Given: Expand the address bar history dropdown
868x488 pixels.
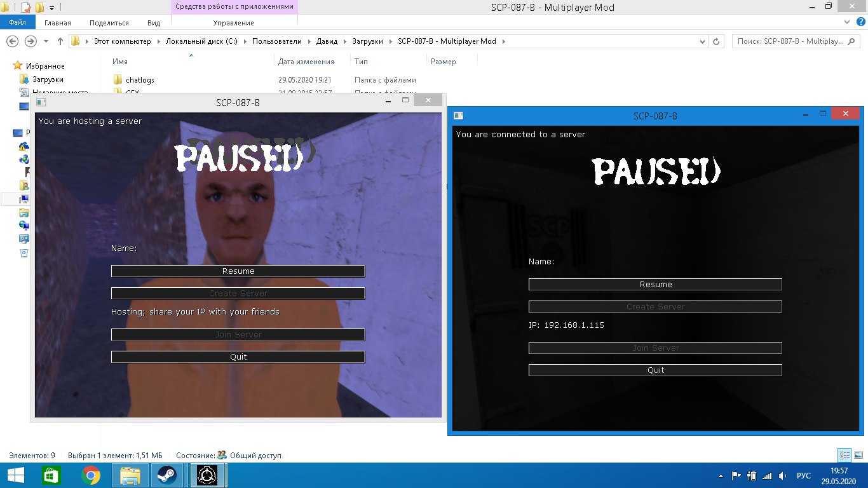Looking at the screenshot, I should tap(702, 41).
